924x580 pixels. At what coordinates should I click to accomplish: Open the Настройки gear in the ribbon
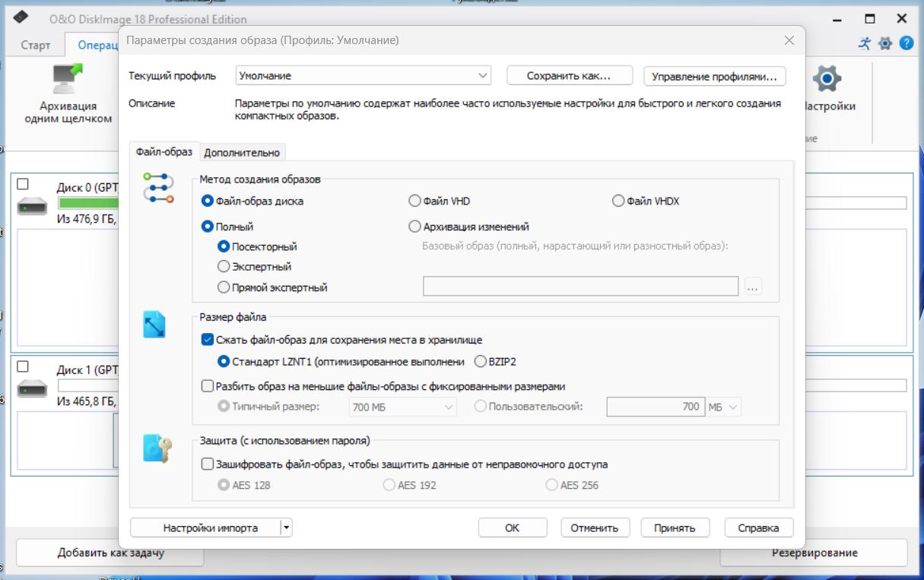coord(827,78)
